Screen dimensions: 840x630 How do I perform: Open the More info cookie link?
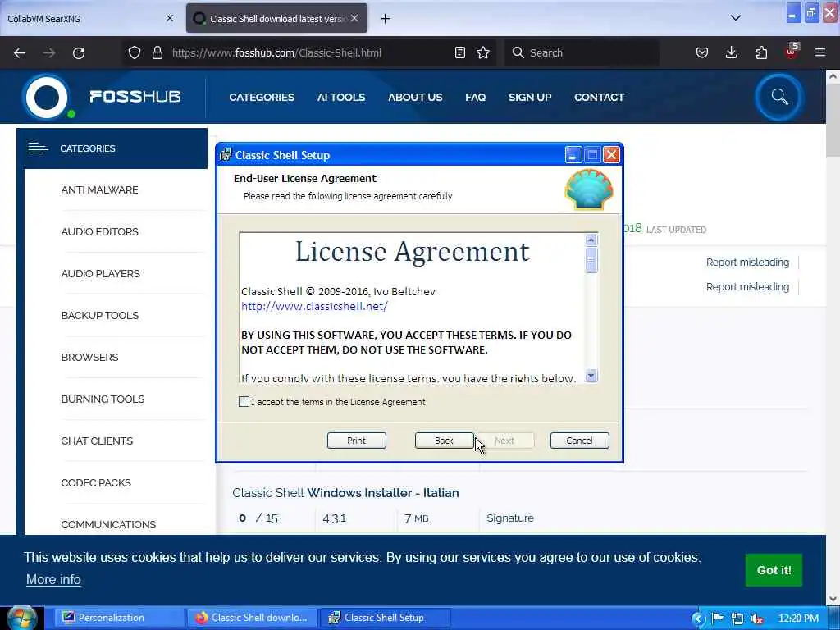click(53, 580)
